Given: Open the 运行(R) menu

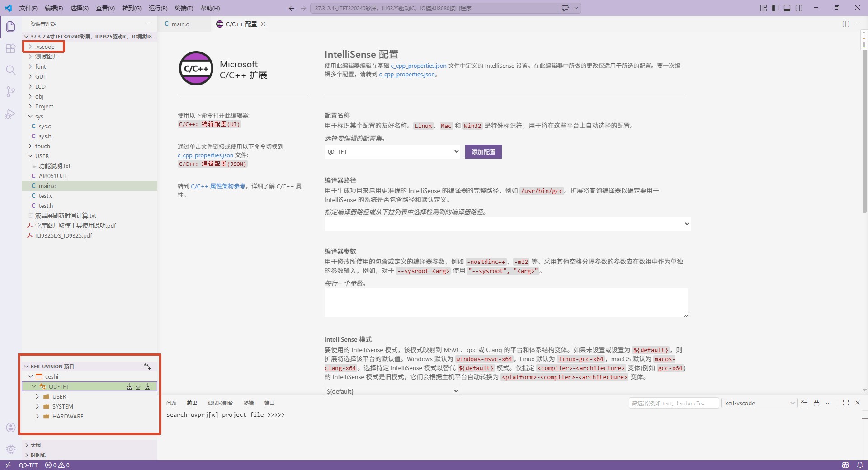Looking at the screenshot, I should [x=158, y=8].
